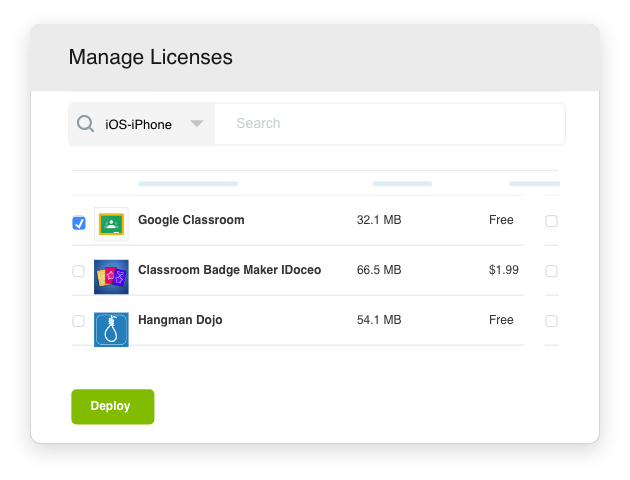Click the Manage Licenses title
The height and width of the screenshot is (480, 630).
(151, 57)
